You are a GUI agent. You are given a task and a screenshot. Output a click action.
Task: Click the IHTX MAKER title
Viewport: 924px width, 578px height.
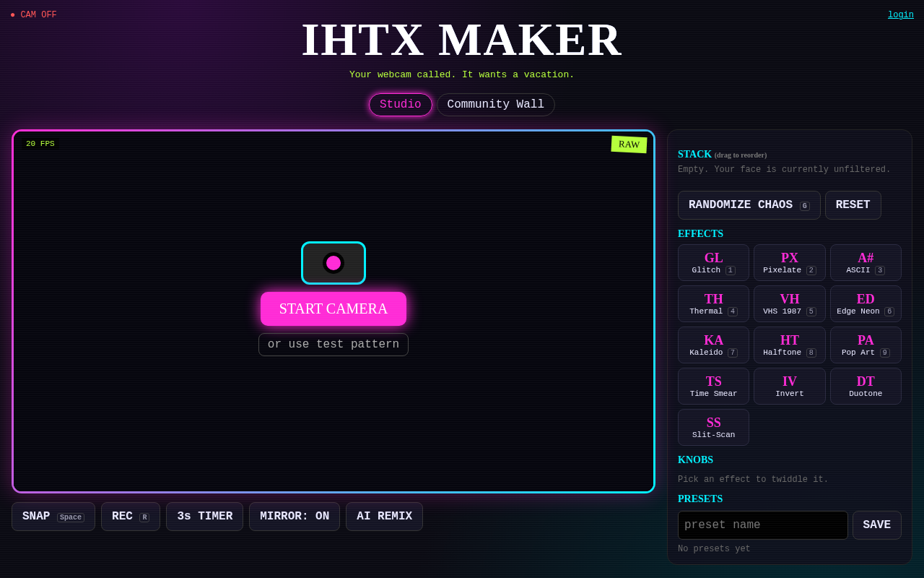462,40
